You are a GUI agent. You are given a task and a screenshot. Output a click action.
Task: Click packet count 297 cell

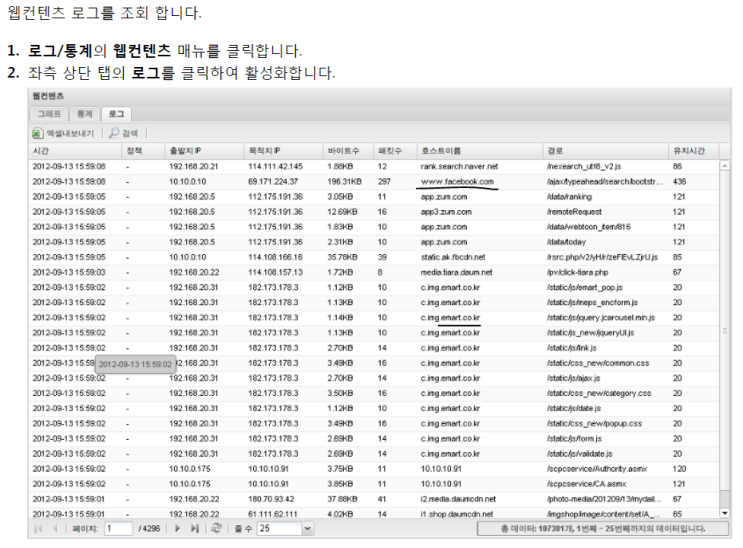tap(384, 182)
